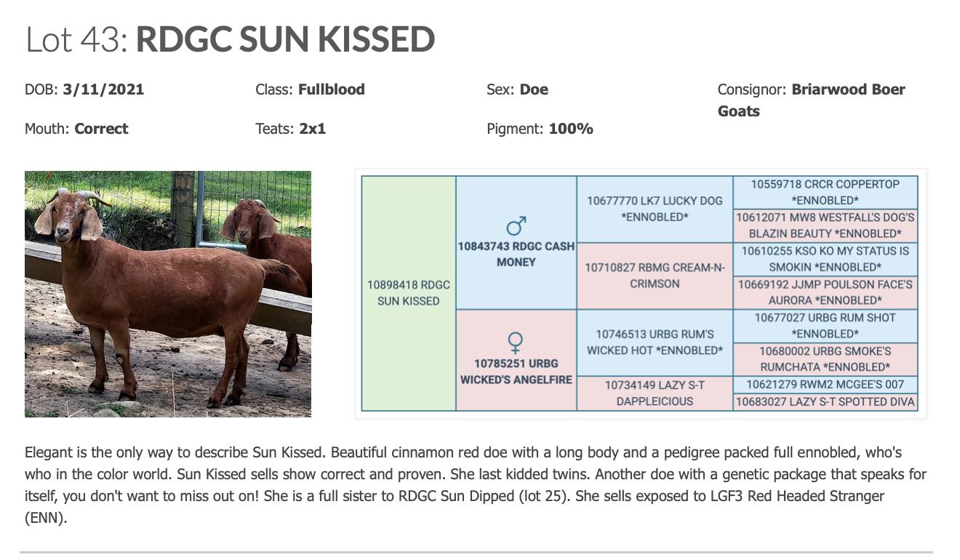Click LAZY S-T DAPPLEICIOUS pedigree cell

click(655, 393)
